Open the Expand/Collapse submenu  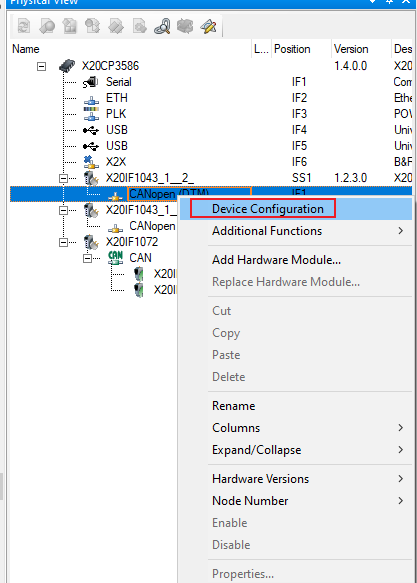pyautogui.click(x=295, y=450)
